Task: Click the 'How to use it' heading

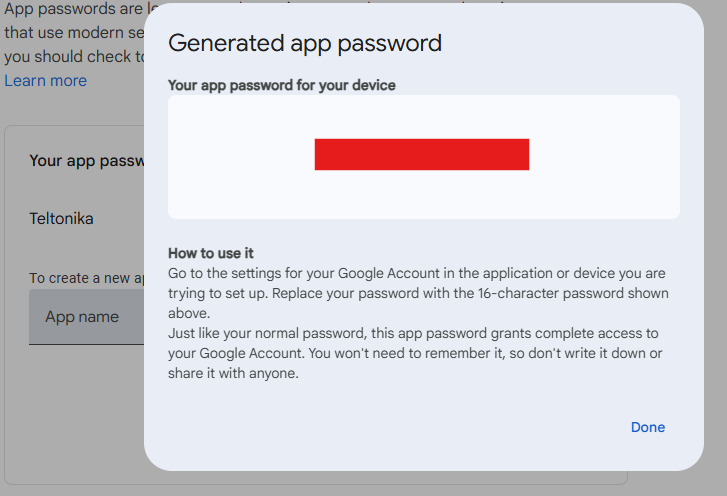Action: [x=211, y=253]
